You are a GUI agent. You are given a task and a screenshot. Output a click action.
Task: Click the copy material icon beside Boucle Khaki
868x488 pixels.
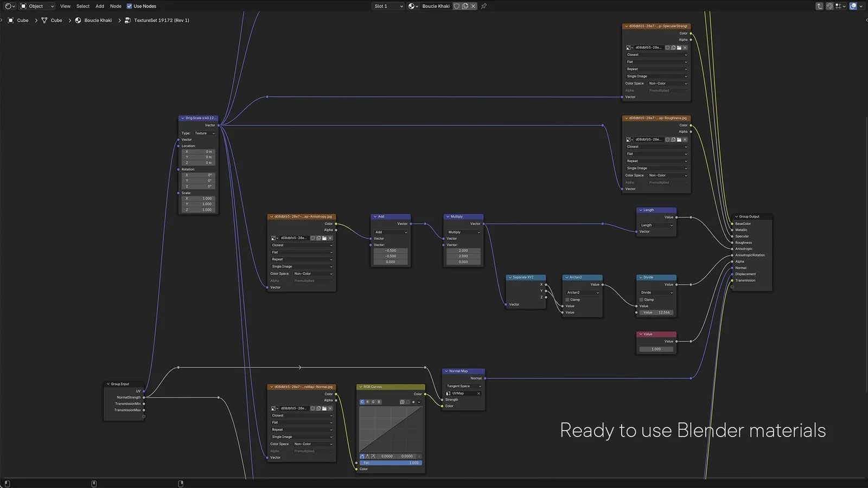[x=465, y=6]
